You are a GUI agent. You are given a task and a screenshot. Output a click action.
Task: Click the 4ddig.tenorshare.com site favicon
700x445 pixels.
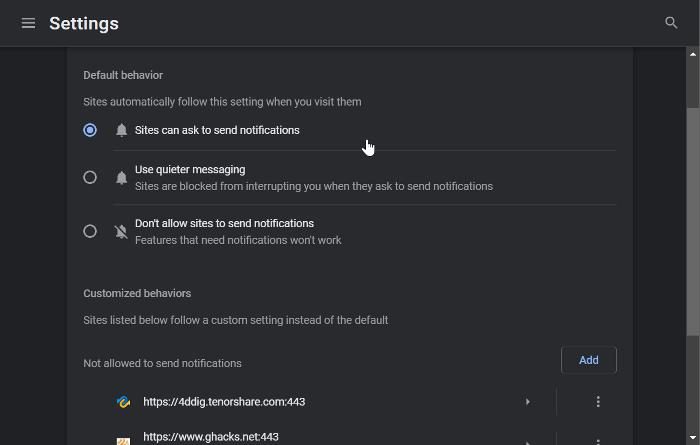(x=123, y=402)
